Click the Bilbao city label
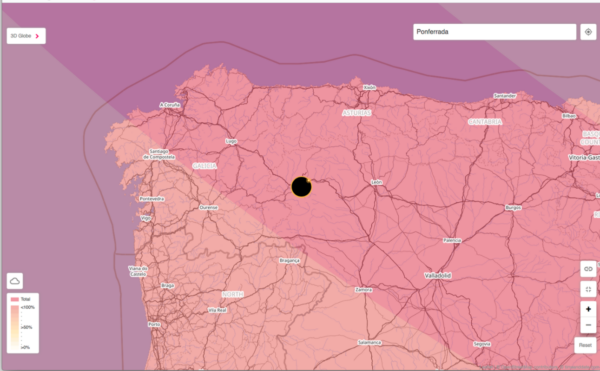 [569, 116]
